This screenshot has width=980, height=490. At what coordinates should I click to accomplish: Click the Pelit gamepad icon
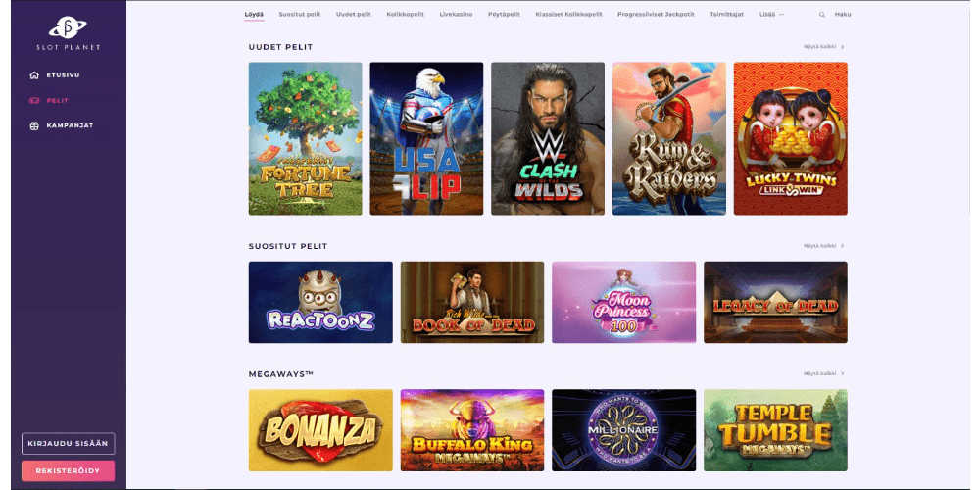coord(34,101)
